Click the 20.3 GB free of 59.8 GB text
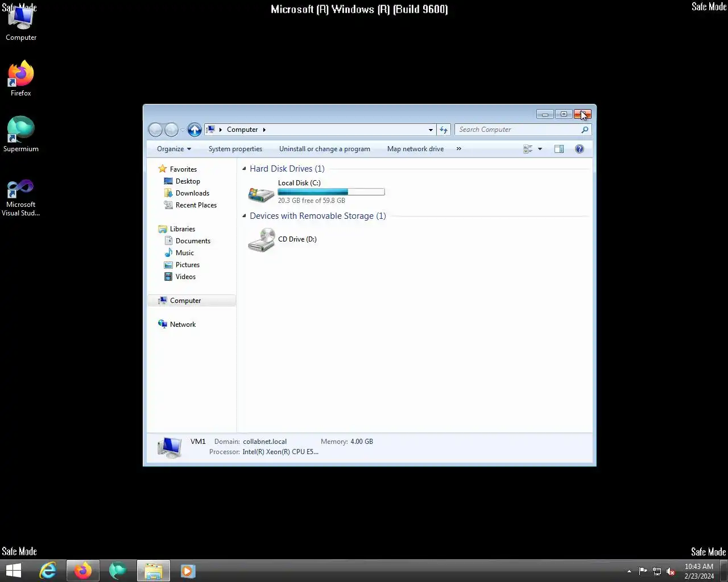The image size is (728, 582). pyautogui.click(x=312, y=201)
